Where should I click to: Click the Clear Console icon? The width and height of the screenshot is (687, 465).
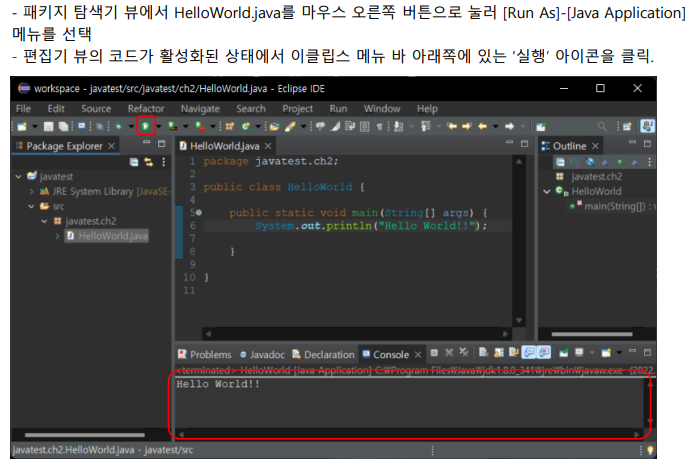(x=484, y=352)
